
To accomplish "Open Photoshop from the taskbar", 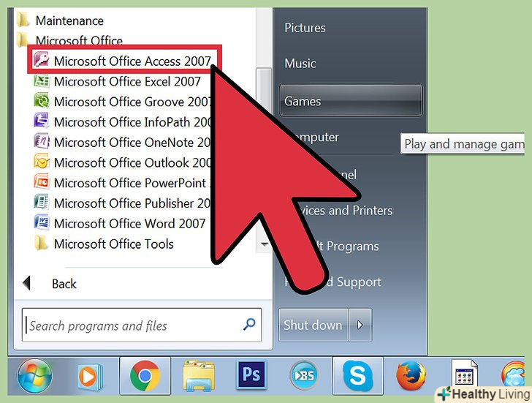I will [x=251, y=374].
